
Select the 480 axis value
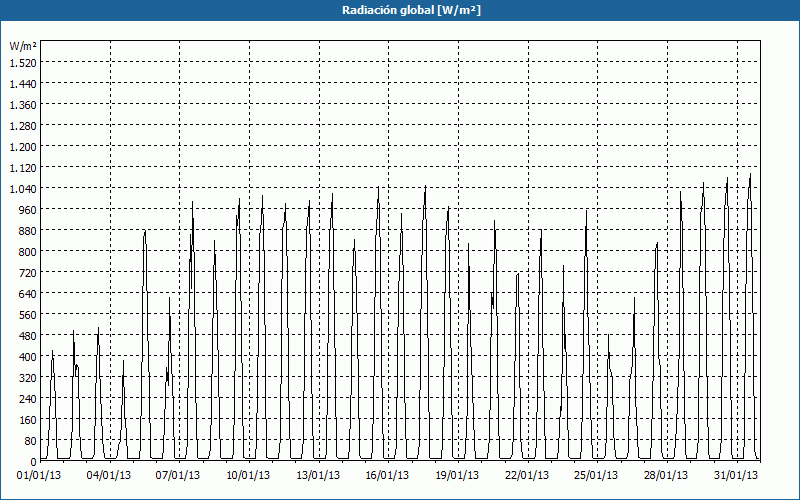pyautogui.click(x=28, y=336)
